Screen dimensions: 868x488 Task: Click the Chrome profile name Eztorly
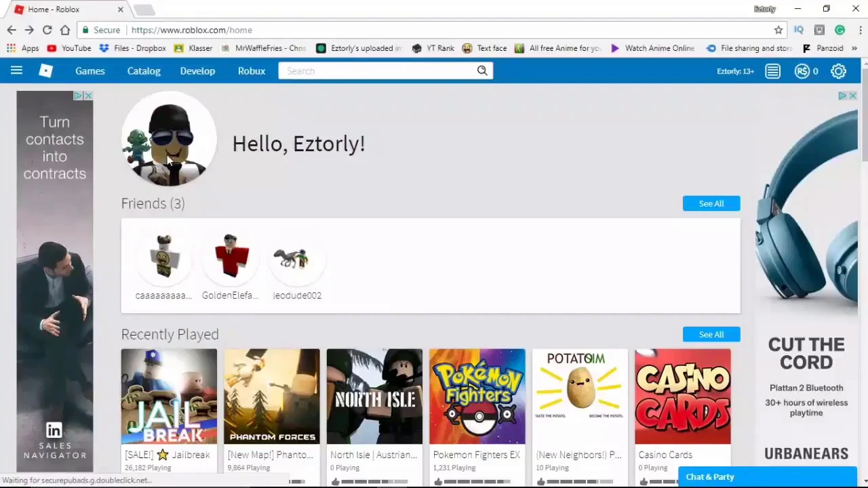(x=764, y=9)
